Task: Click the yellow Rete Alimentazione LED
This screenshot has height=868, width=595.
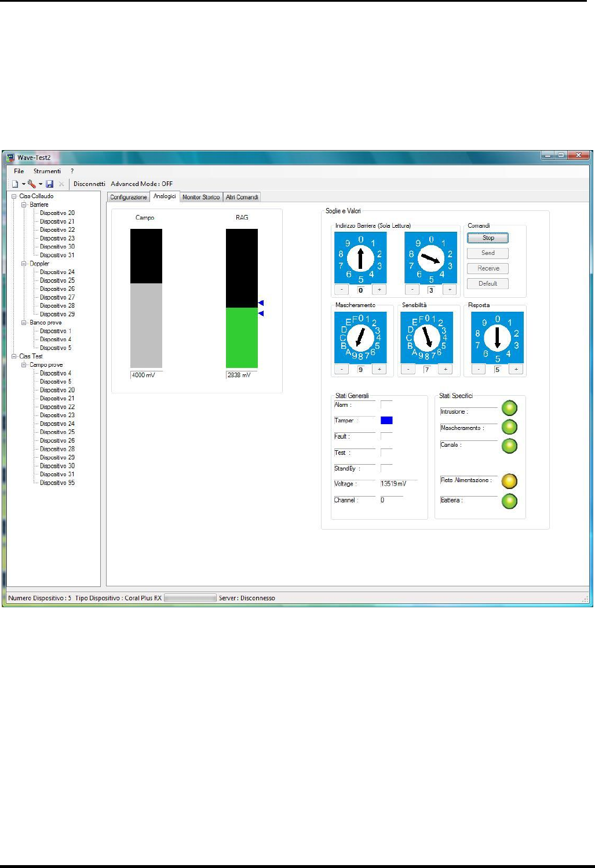Action: click(509, 482)
